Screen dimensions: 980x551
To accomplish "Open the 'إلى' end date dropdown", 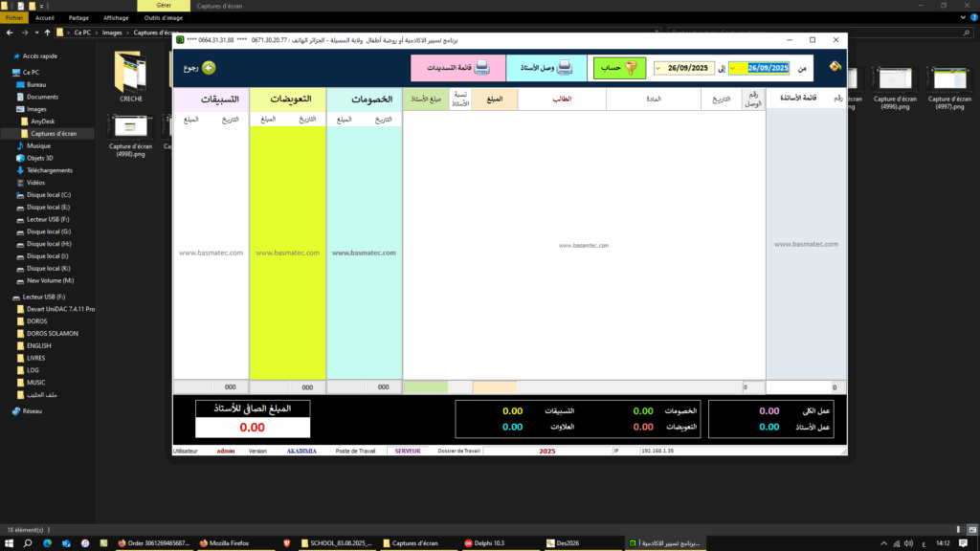I will (659, 68).
